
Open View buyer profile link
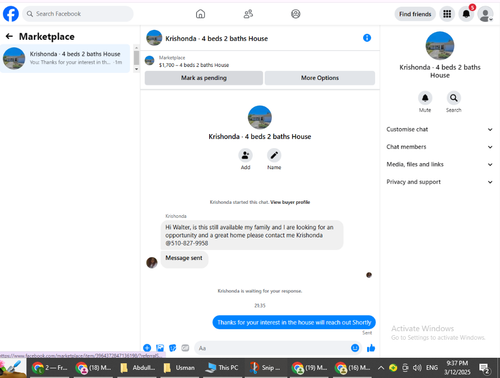click(x=290, y=202)
